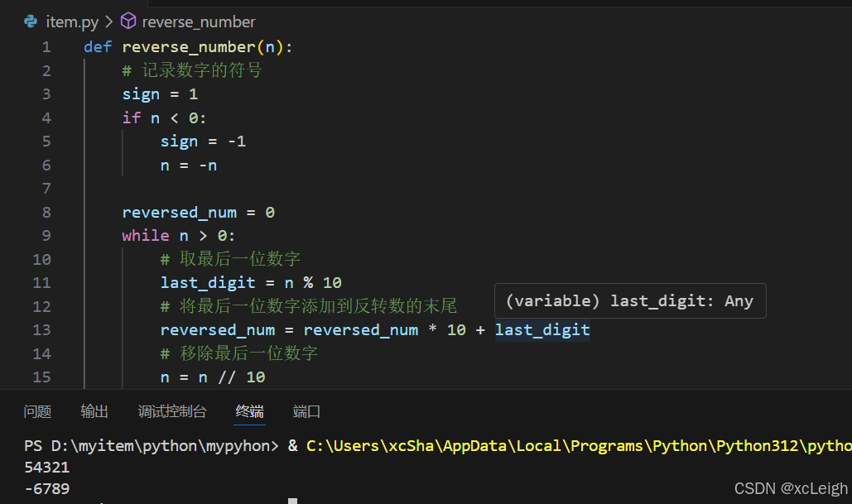Switch to the 输出 panel tab
The height and width of the screenshot is (504, 852).
pos(94,411)
